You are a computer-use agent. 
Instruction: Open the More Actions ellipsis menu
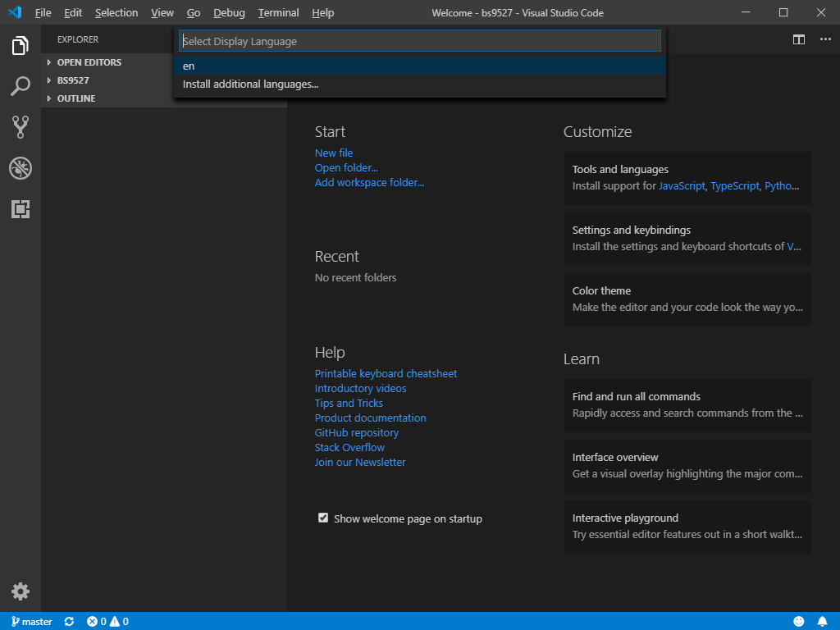[825, 39]
